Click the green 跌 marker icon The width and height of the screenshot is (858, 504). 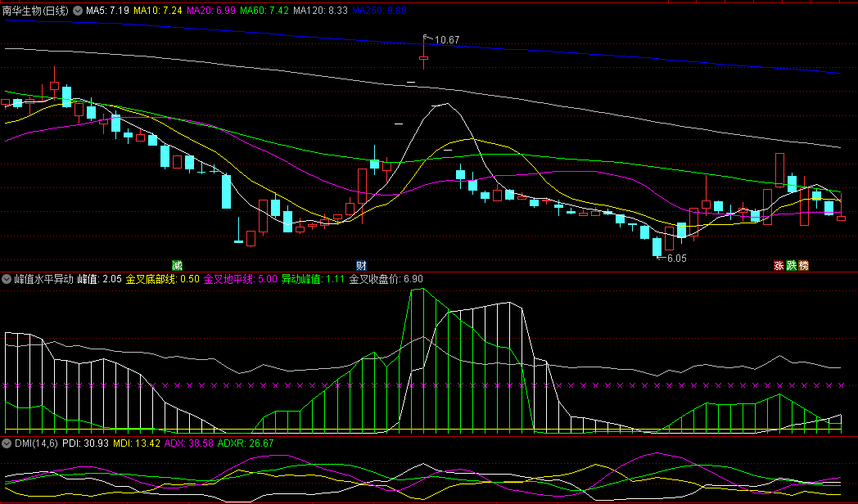[791, 266]
